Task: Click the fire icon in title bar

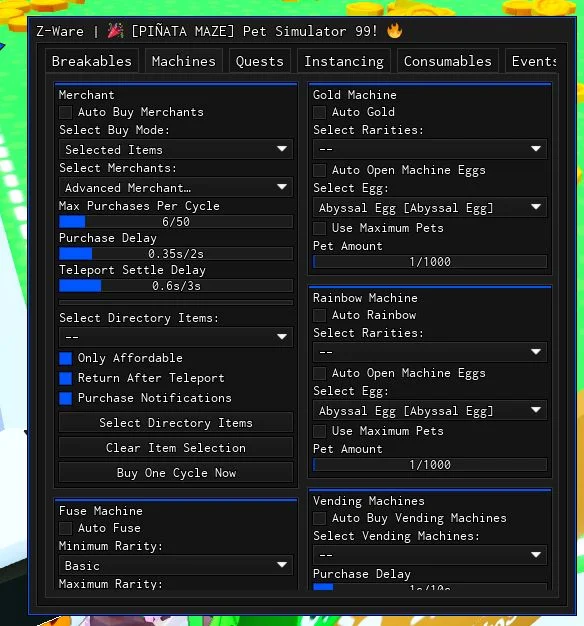Action: tap(394, 31)
